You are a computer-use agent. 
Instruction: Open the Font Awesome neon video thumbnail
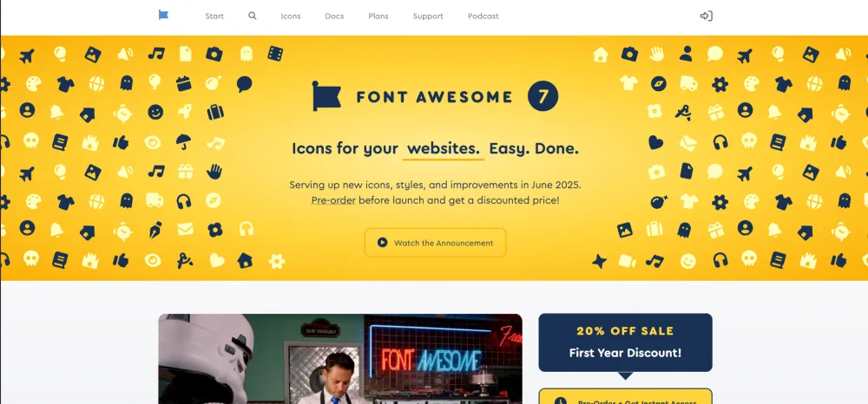(x=340, y=359)
